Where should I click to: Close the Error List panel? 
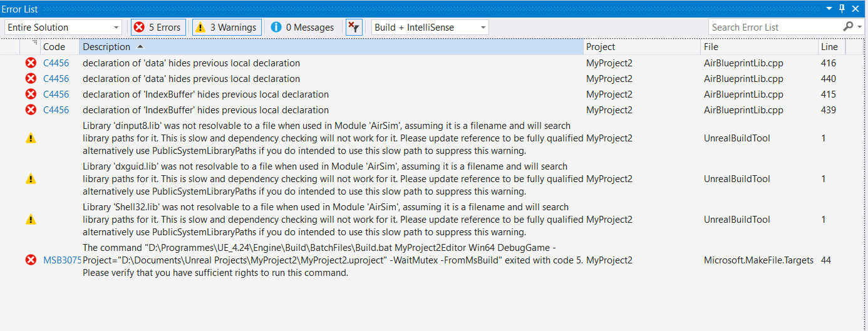tap(857, 8)
